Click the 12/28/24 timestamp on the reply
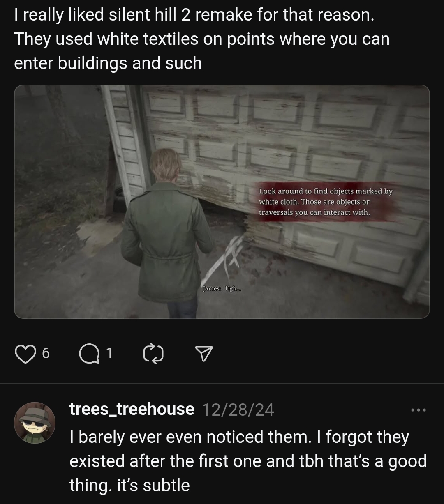 click(x=238, y=410)
